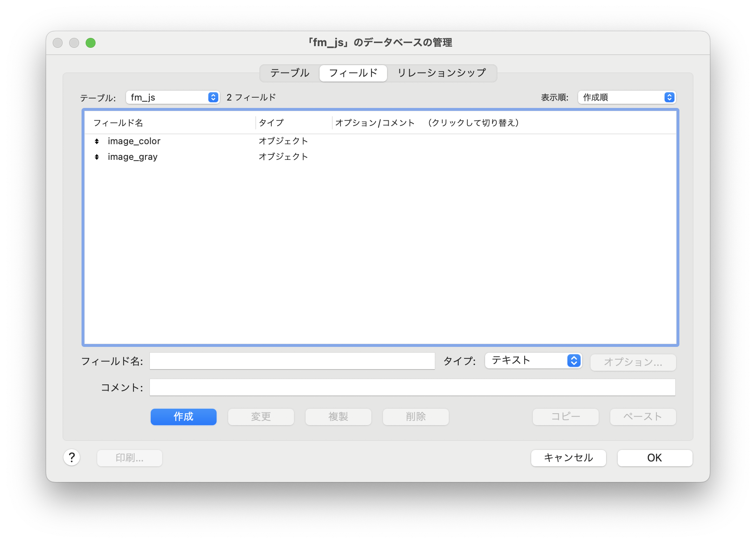This screenshot has height=543, width=756.
Task: Switch to the テーブル tab
Action: [289, 73]
